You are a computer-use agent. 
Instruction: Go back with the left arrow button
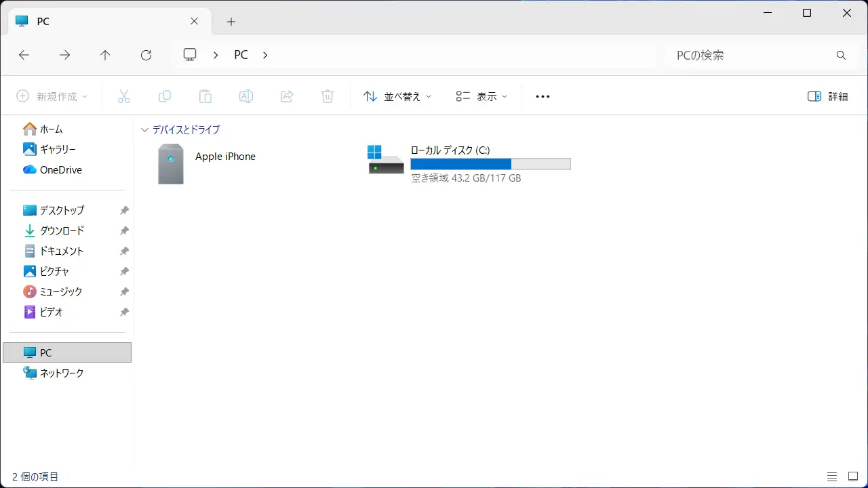(x=24, y=56)
